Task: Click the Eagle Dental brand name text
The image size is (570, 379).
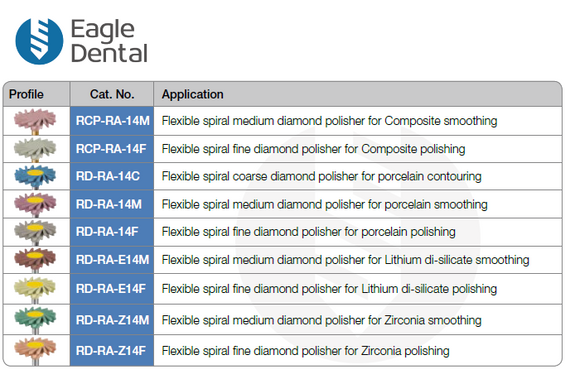Action: tap(109, 41)
